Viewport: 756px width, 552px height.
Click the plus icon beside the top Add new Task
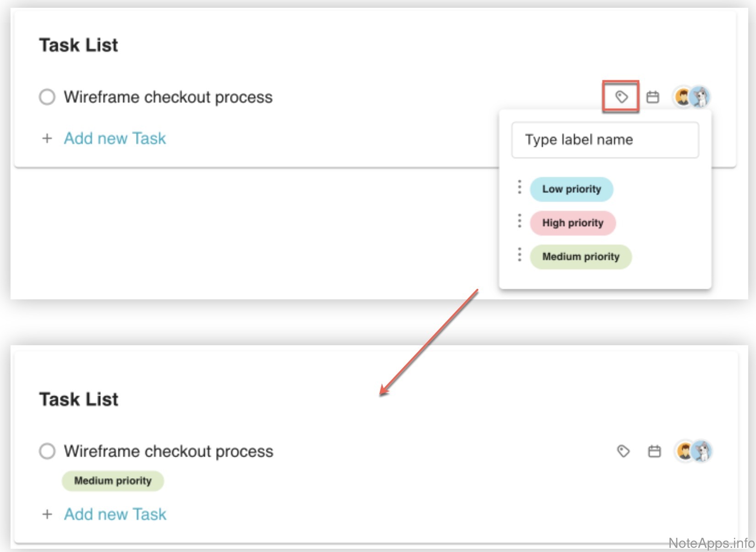(x=47, y=138)
